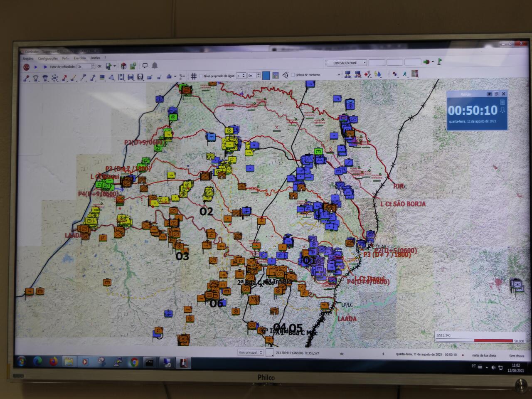Open the UTM SAD69 Brasil dropdown
532x399 pixels.
tap(346, 63)
